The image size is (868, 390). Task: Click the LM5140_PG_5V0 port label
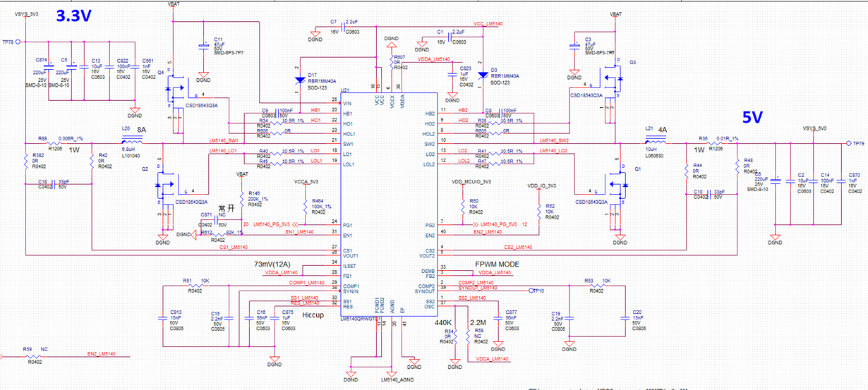[x=499, y=224]
